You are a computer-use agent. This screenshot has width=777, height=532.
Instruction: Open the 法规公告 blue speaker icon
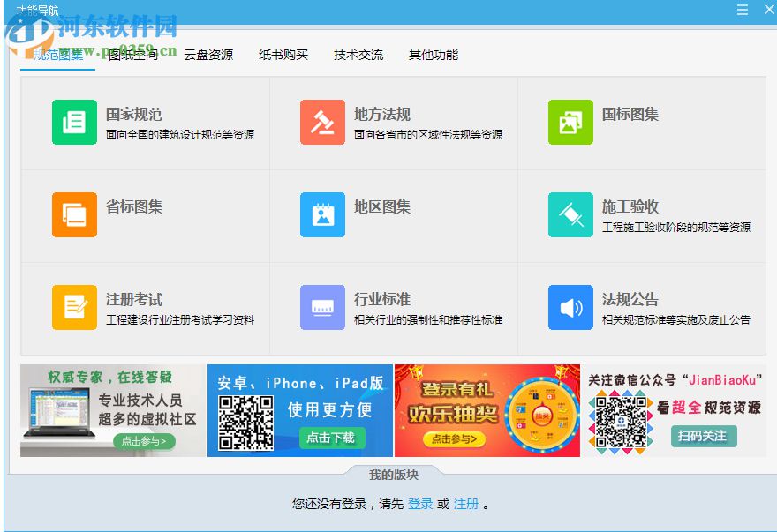point(570,307)
